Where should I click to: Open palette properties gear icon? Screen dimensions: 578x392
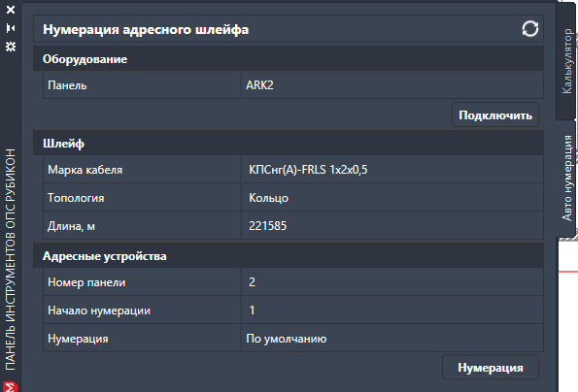[x=11, y=47]
